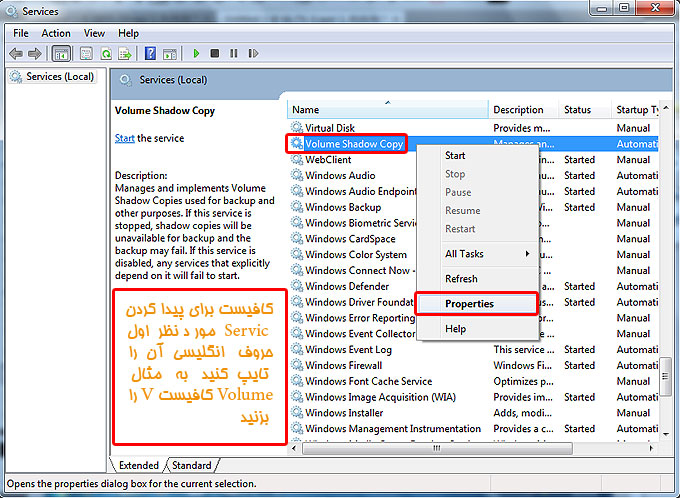Select Refresh in the context menu
The image size is (680, 498).
461,279
